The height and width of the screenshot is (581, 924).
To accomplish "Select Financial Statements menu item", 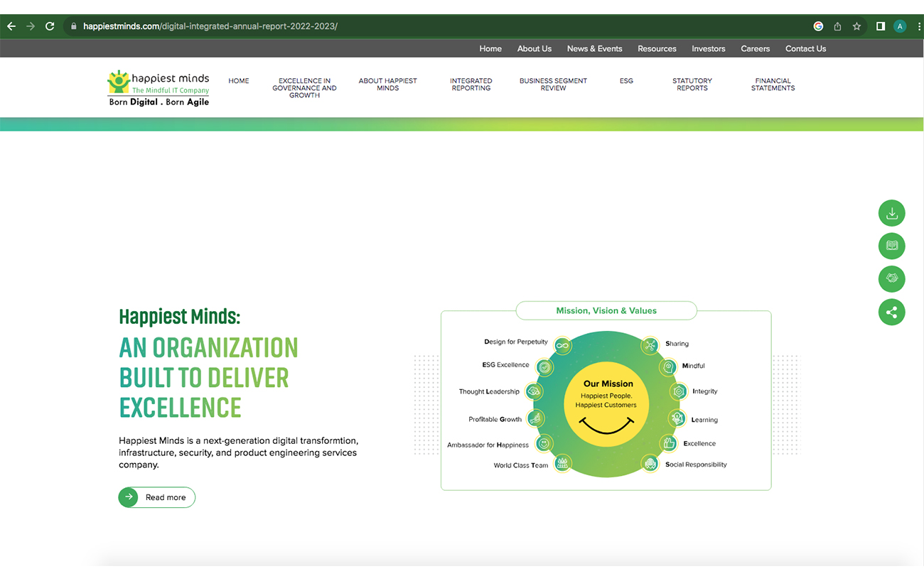I will [773, 85].
